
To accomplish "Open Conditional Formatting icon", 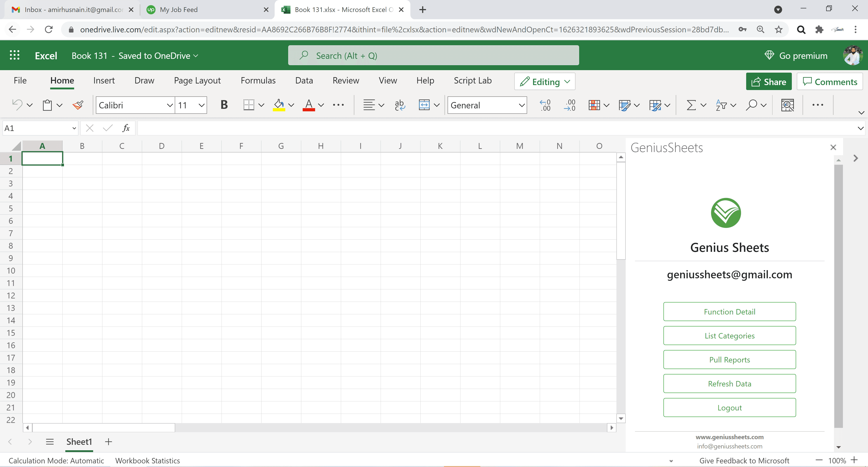I will click(x=594, y=105).
